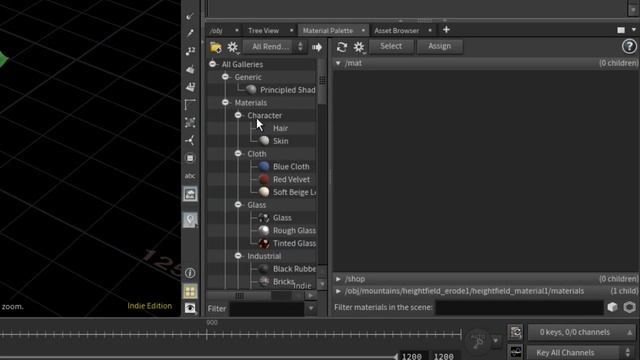The width and height of the screenshot is (640, 360).
Task: Collapse the Industrial category
Action: (238, 256)
